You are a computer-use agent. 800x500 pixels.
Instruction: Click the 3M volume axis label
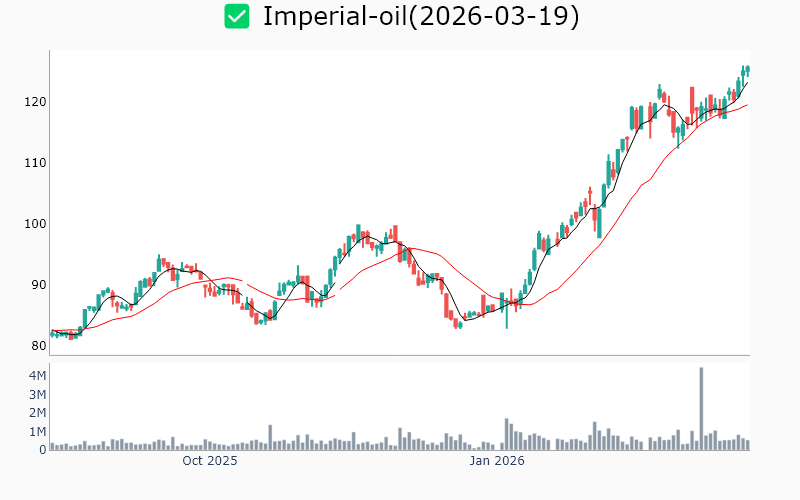click(36, 394)
